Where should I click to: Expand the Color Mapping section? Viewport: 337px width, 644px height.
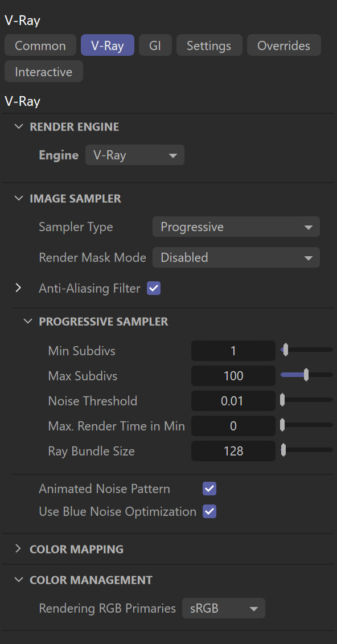coord(18,549)
